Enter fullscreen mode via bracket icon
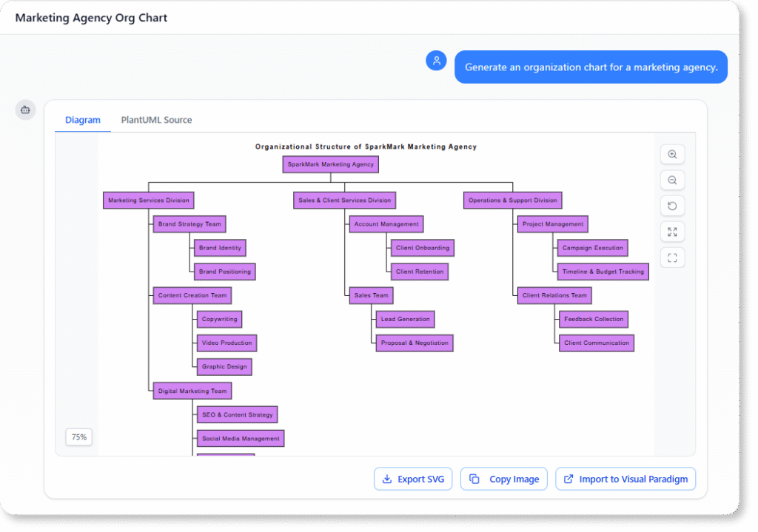Image resolution: width=758 pixels, height=532 pixels. point(671,257)
